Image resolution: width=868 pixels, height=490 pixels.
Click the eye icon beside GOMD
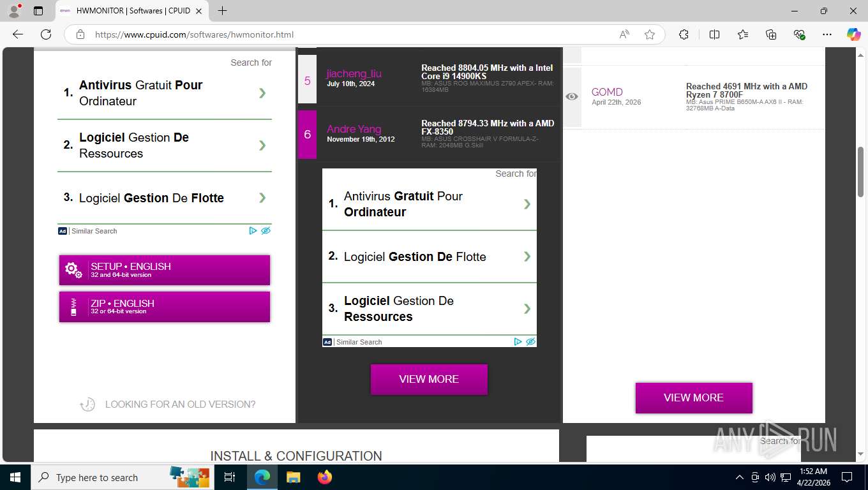[572, 96]
